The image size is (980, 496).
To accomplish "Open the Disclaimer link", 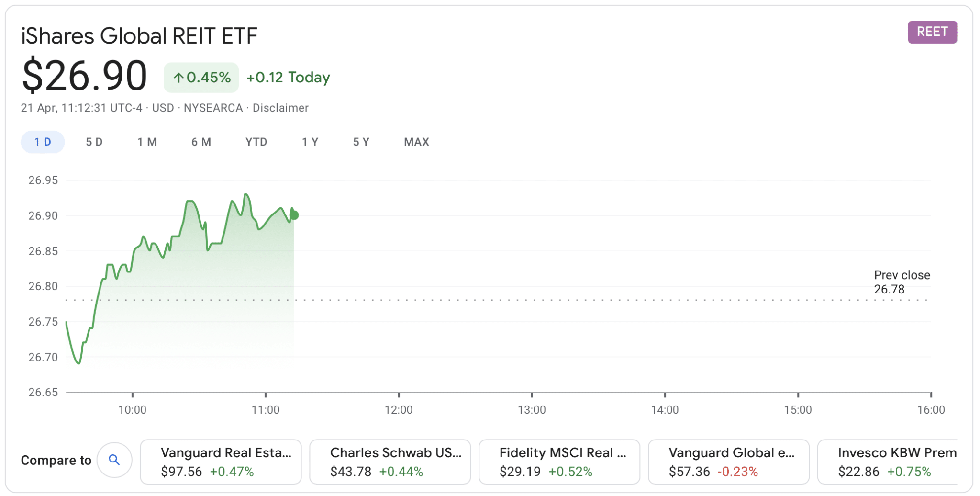I will [280, 108].
